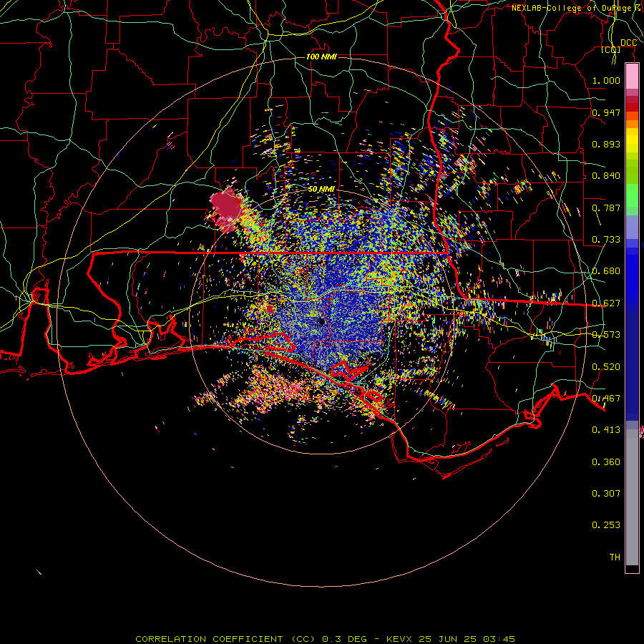Click the 0.733 scale value
This screenshot has height=644, width=644.
coord(606,240)
